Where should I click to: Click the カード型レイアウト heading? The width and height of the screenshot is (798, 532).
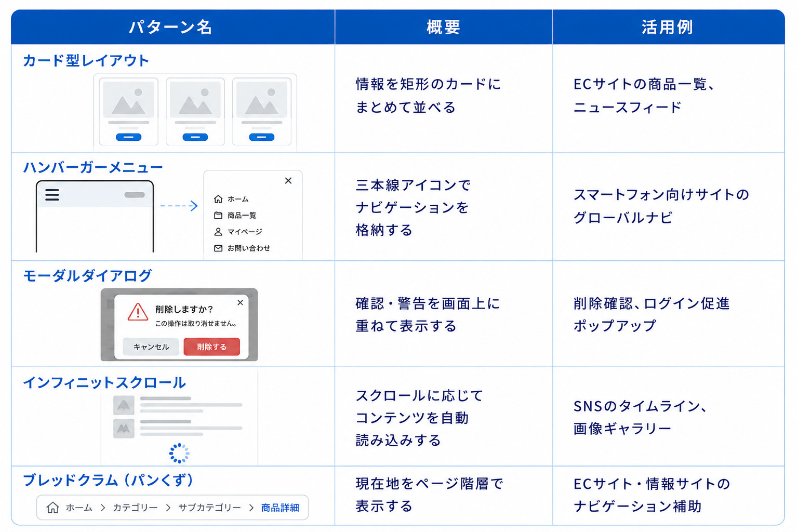86,60
